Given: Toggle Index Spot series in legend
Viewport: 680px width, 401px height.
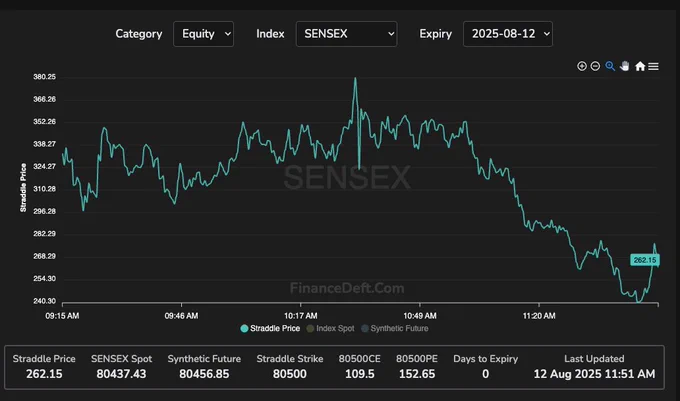Looking at the screenshot, I should 330,328.
